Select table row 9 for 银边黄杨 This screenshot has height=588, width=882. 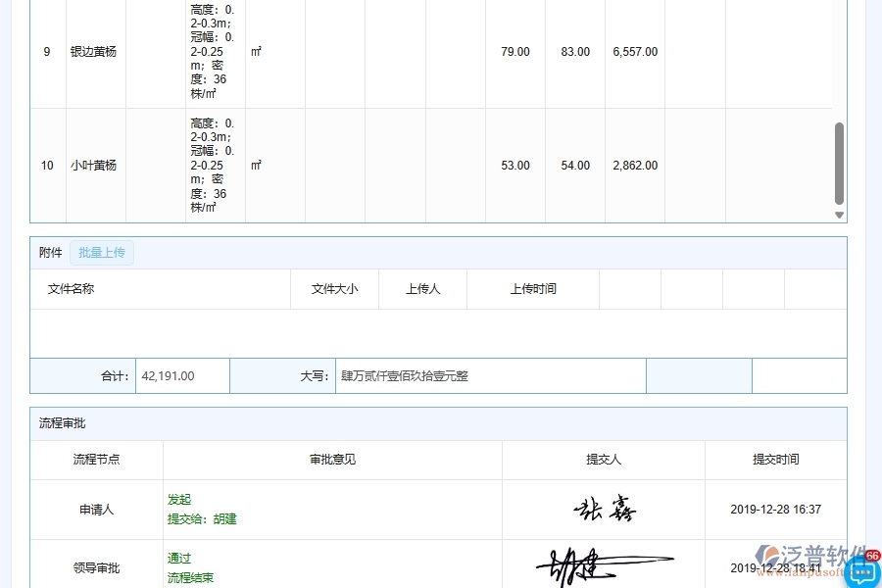pyautogui.click(x=93, y=52)
